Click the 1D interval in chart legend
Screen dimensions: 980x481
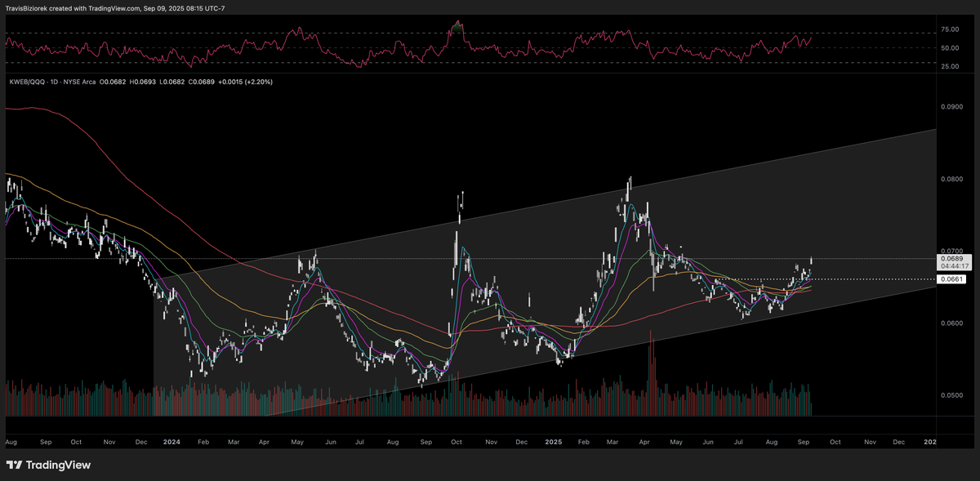56,82
